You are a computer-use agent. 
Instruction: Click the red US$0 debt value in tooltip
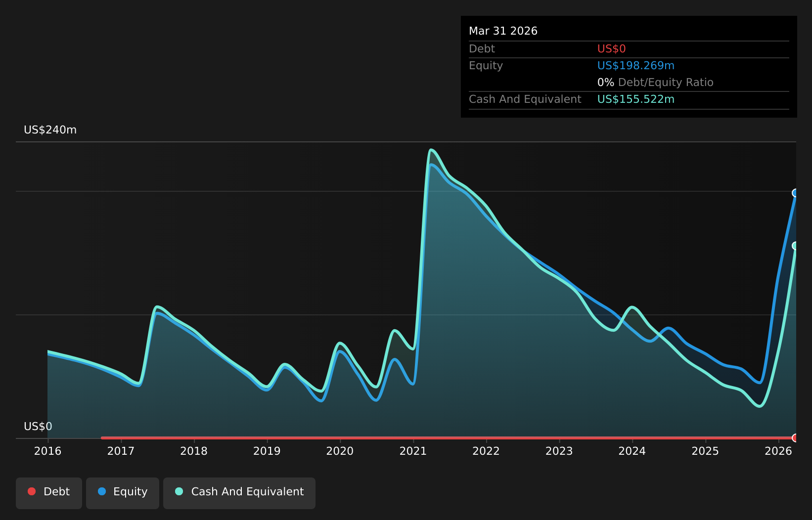(612, 49)
